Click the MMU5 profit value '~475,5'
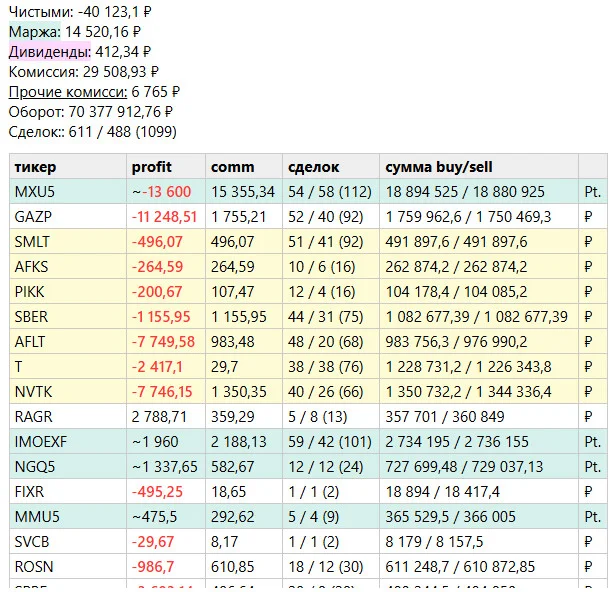The image size is (612, 592). pos(154,516)
